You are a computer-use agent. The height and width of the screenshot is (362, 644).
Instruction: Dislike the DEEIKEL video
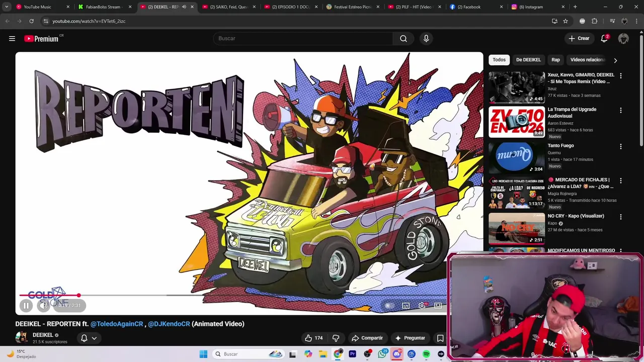[336, 338]
